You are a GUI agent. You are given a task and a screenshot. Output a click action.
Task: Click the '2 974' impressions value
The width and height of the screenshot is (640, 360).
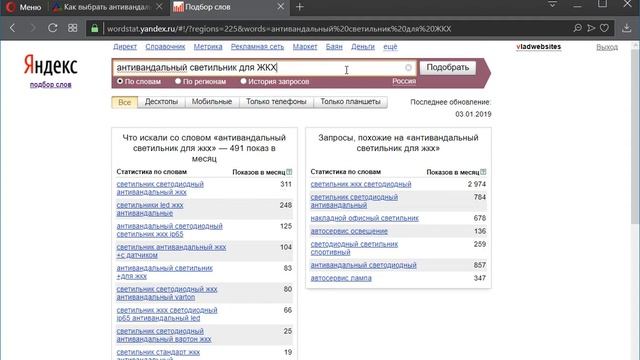[x=477, y=184]
